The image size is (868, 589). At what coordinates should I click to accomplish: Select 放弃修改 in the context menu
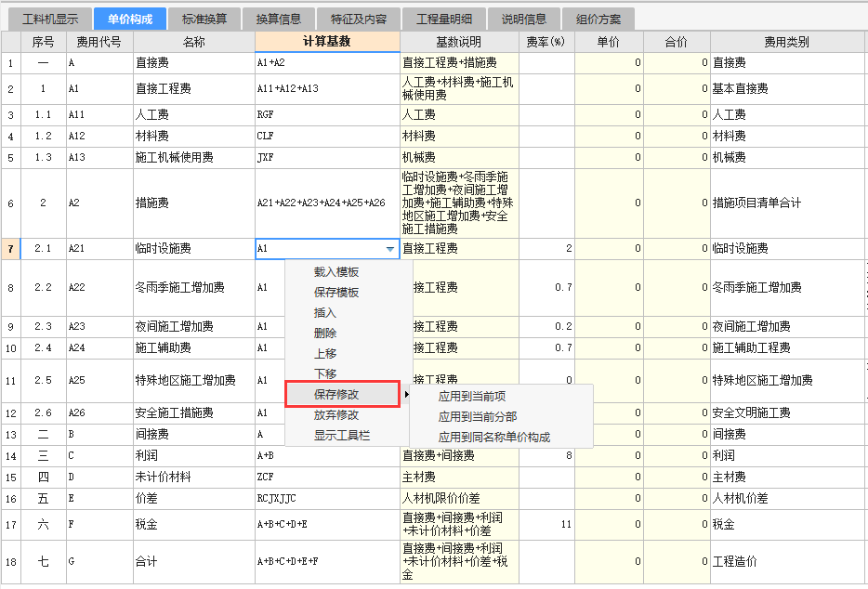(336, 415)
